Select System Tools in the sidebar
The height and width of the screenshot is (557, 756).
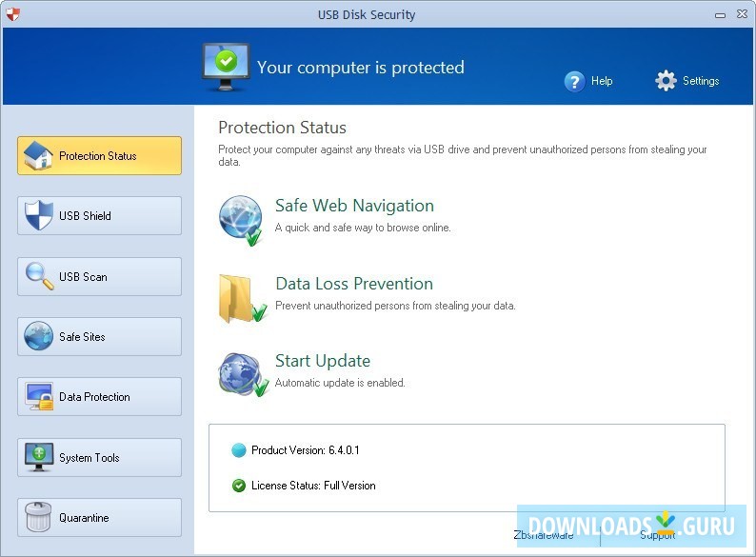pyautogui.click(x=99, y=457)
